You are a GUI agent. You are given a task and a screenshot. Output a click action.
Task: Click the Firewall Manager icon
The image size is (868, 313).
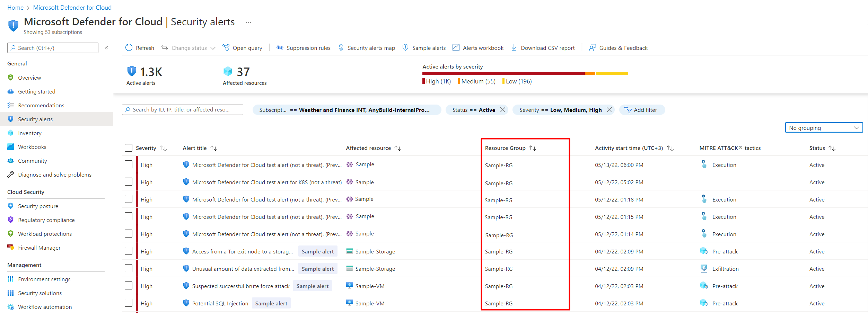pyautogui.click(x=11, y=248)
